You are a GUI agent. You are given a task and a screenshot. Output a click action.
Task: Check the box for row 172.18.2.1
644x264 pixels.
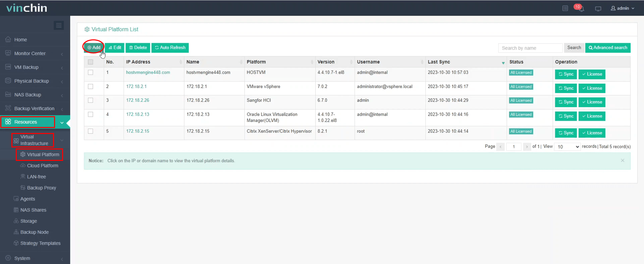click(90, 87)
